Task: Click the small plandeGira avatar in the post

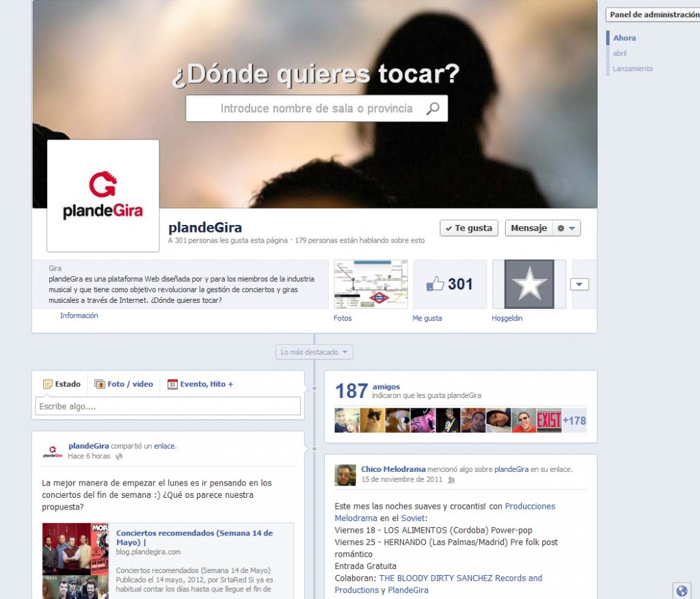Action: [x=53, y=451]
